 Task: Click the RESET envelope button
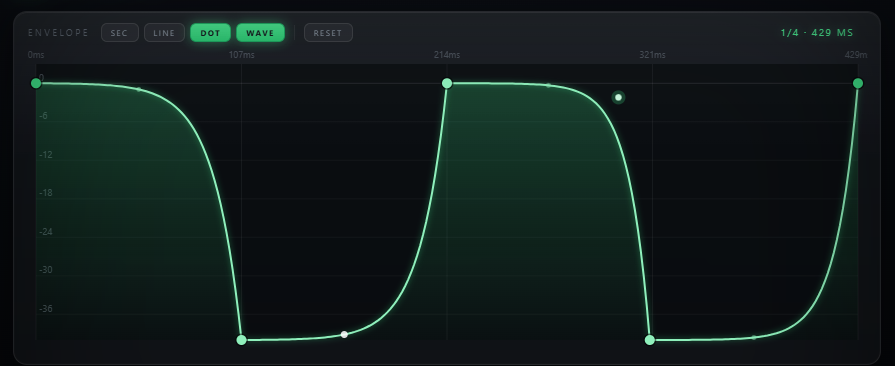[328, 33]
